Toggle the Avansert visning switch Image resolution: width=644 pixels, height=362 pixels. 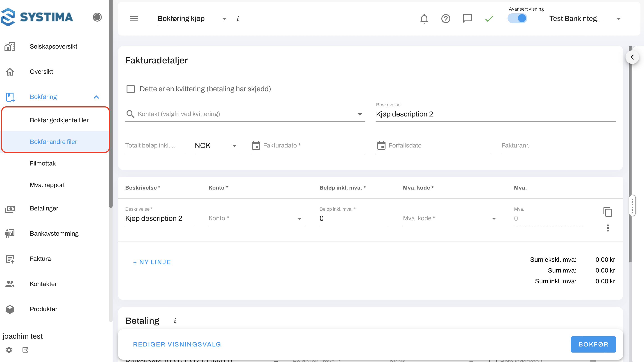[x=517, y=18]
